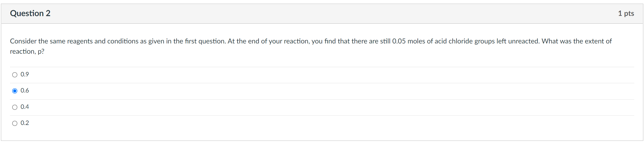Click the "0.9" answer label text
This screenshot has width=644, height=143.
click(x=25, y=74)
